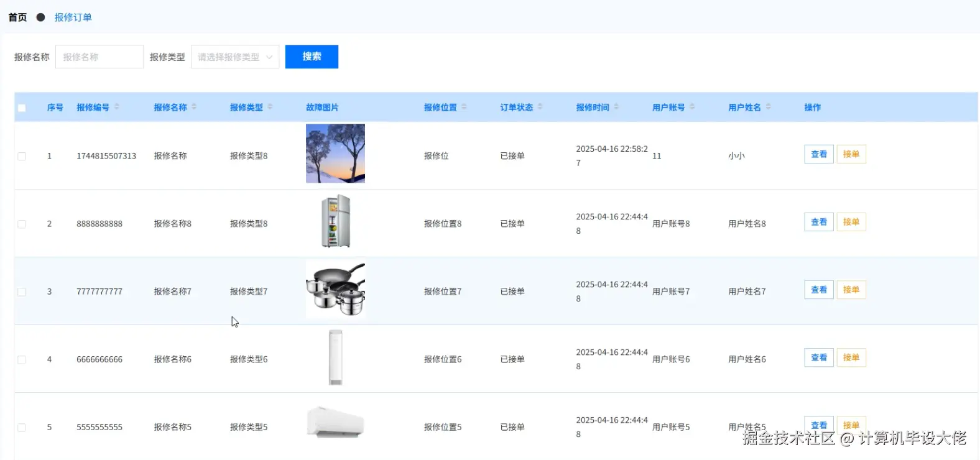Viewport: 980px width, 460px height.
Task: Select cell text 报修位置7
Action: point(443,292)
